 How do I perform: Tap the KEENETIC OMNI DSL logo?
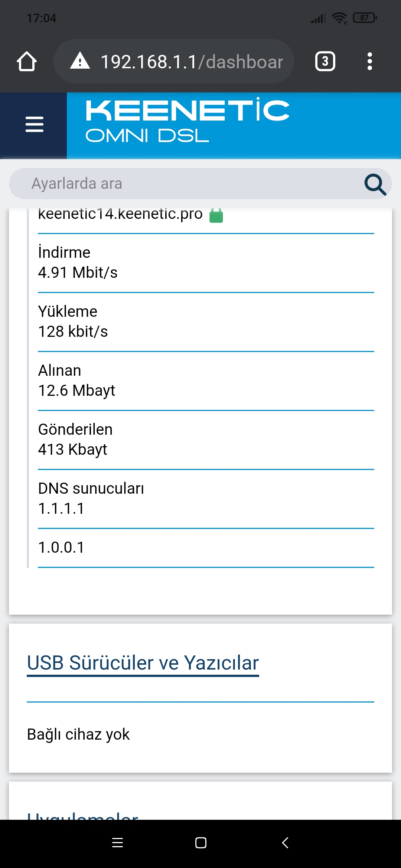(188, 121)
